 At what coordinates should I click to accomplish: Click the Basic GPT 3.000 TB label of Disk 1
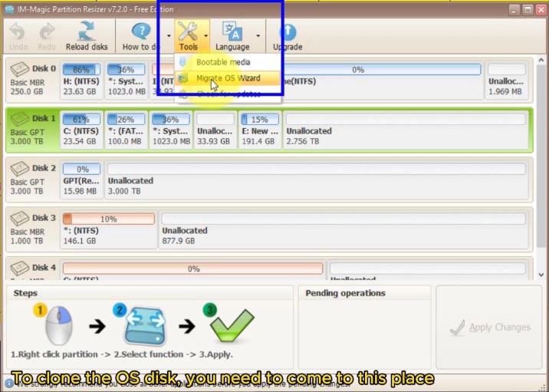tap(28, 137)
